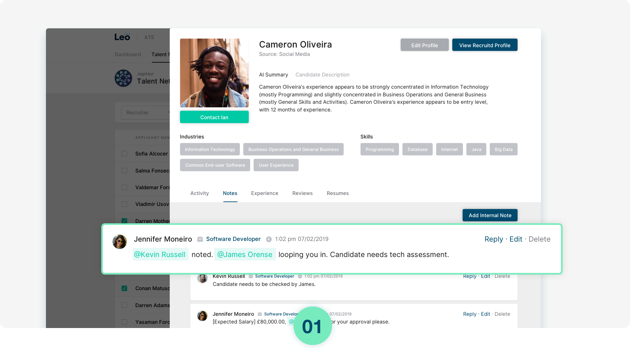Click the clock icon beside 1:02 pm
Image resolution: width=630 pixels, height=364 pixels.
pos(269,239)
